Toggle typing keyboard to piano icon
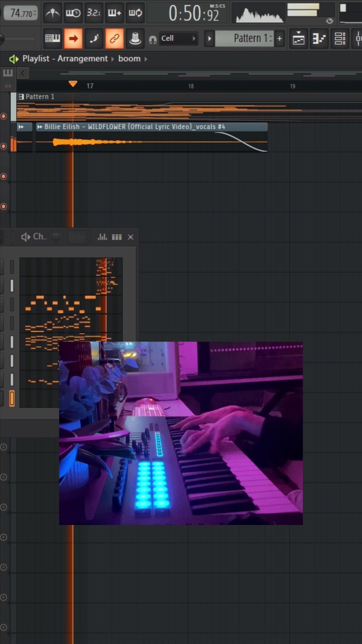 click(x=53, y=38)
